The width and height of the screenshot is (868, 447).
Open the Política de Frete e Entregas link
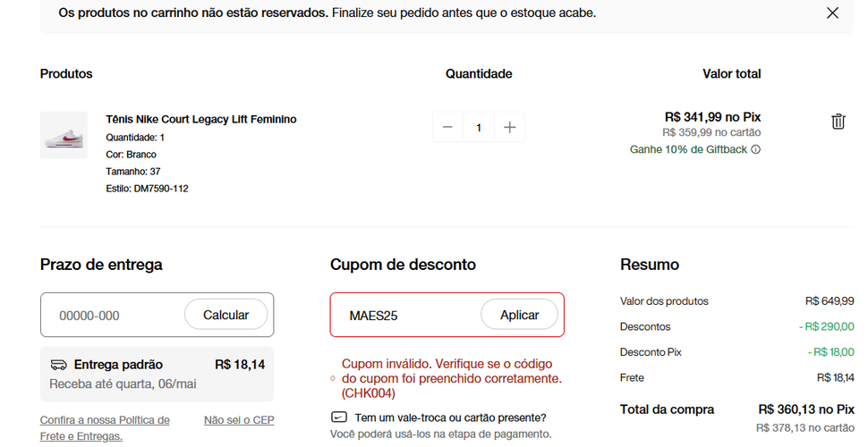pos(105,428)
